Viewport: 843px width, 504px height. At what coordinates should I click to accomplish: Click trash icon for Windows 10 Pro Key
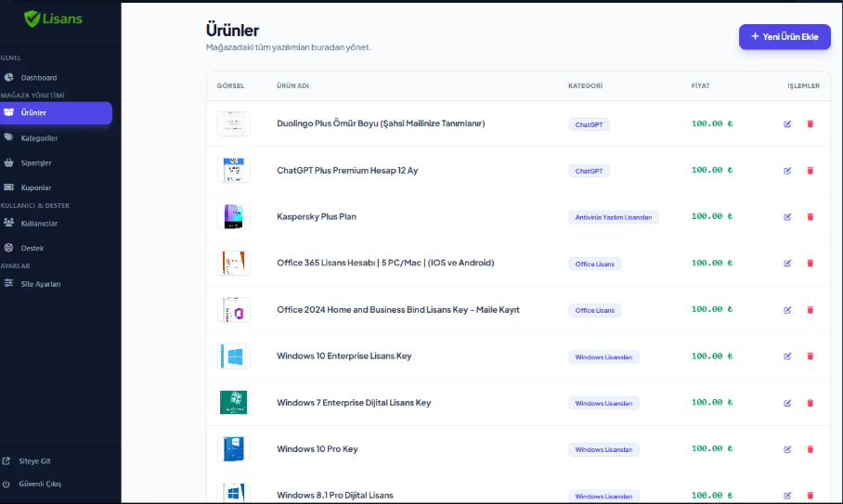point(810,449)
